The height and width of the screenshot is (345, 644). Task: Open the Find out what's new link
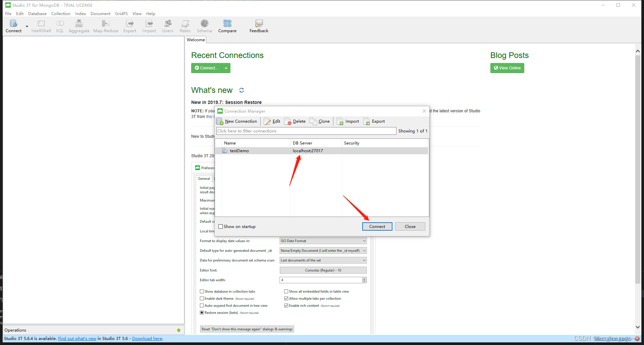[77, 339]
